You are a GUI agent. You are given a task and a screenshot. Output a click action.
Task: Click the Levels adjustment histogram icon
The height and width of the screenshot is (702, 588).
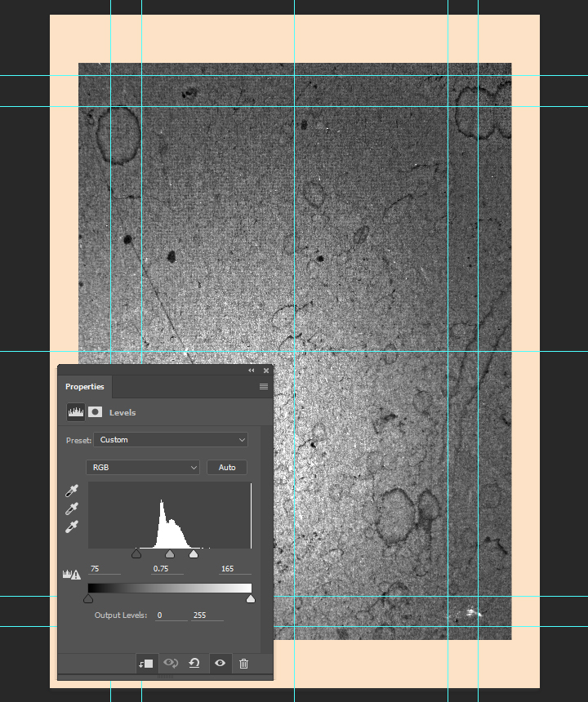(x=76, y=412)
